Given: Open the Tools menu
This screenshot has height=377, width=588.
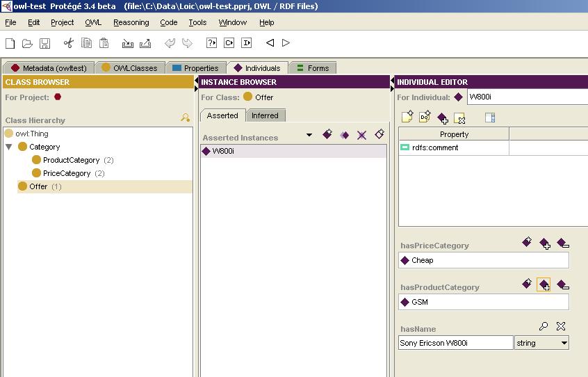Looking at the screenshot, I should click(x=197, y=22).
